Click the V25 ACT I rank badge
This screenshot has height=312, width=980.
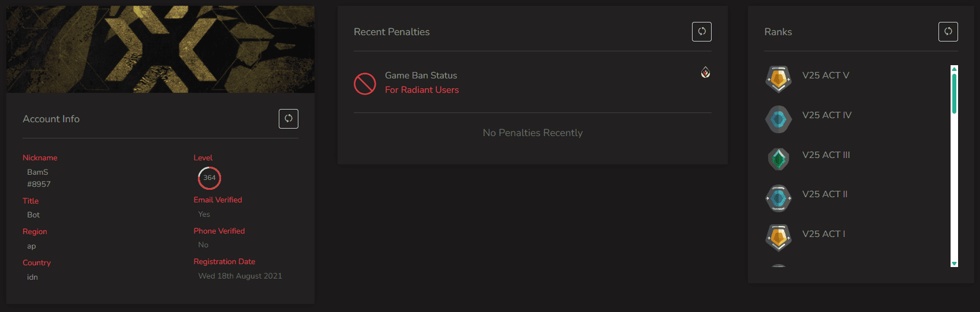[779, 238]
